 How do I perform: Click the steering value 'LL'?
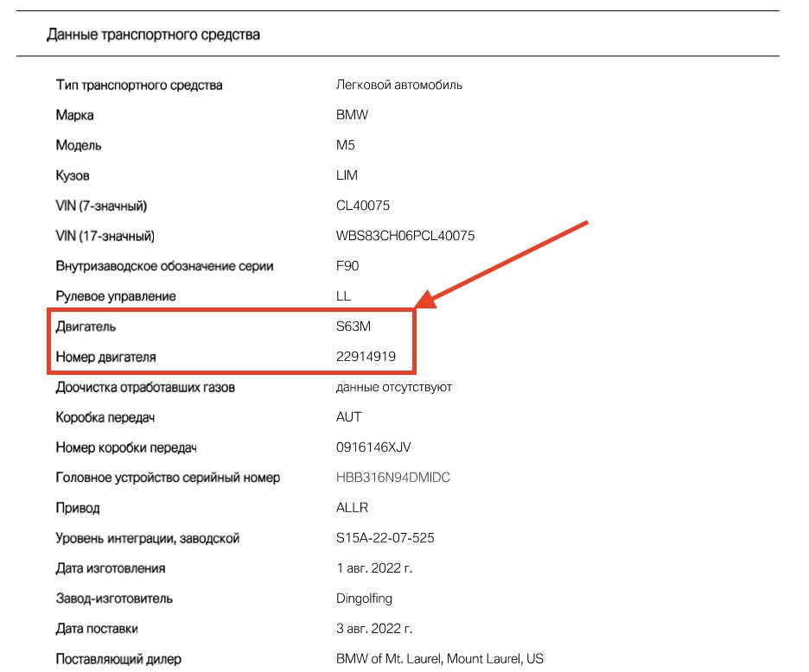[x=343, y=296]
